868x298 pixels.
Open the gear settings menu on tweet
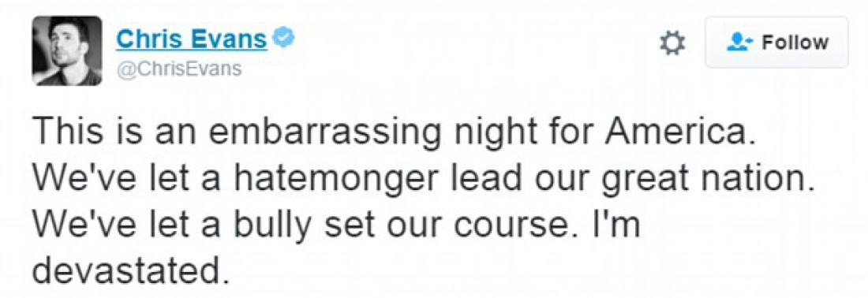point(672,43)
